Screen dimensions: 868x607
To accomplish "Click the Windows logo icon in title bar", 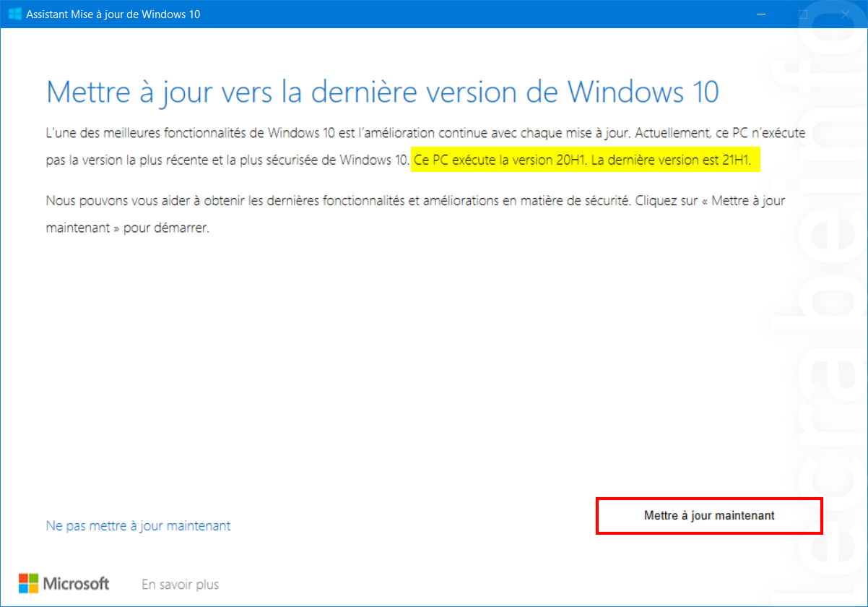I will (x=14, y=14).
